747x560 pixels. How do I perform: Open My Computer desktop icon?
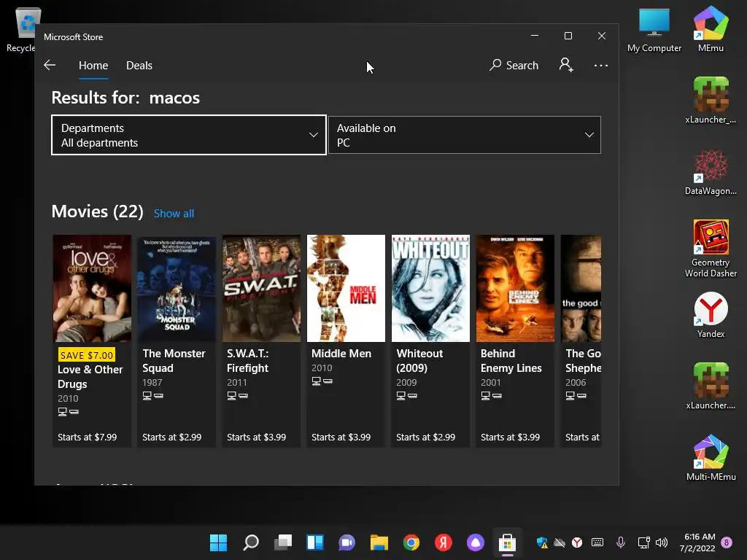pyautogui.click(x=654, y=29)
